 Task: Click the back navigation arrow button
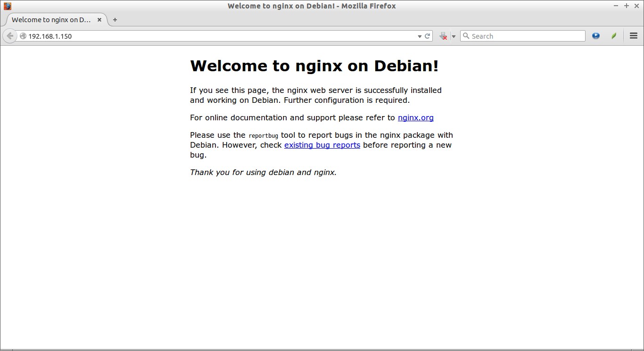click(x=10, y=36)
